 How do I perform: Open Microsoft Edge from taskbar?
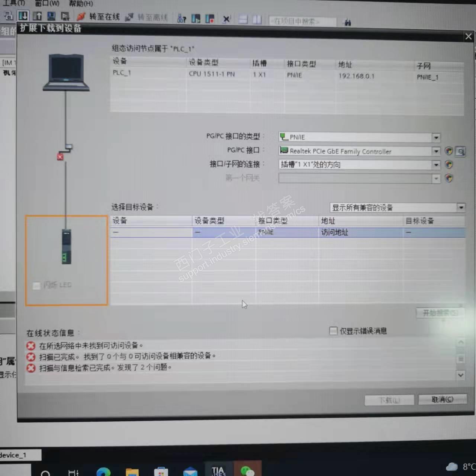point(103,472)
